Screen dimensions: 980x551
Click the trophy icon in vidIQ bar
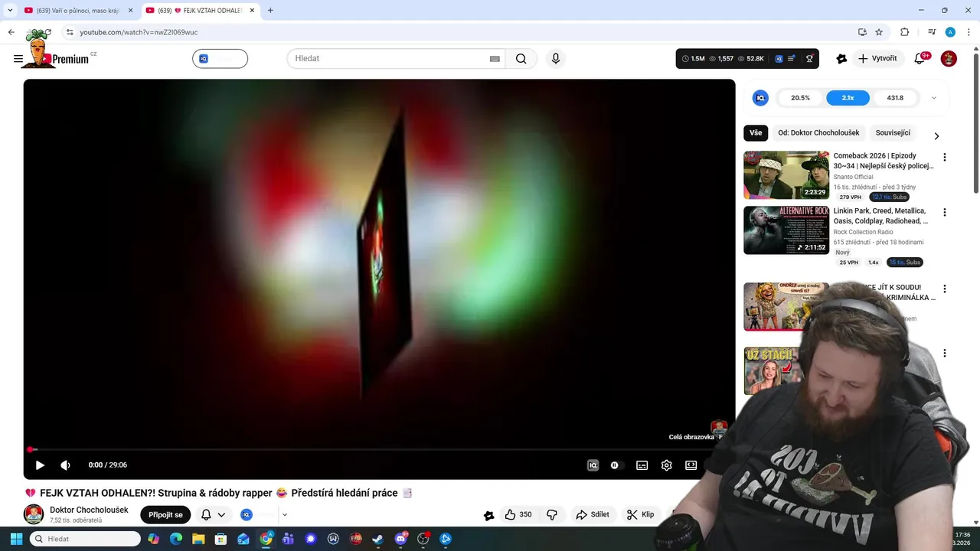point(809,59)
